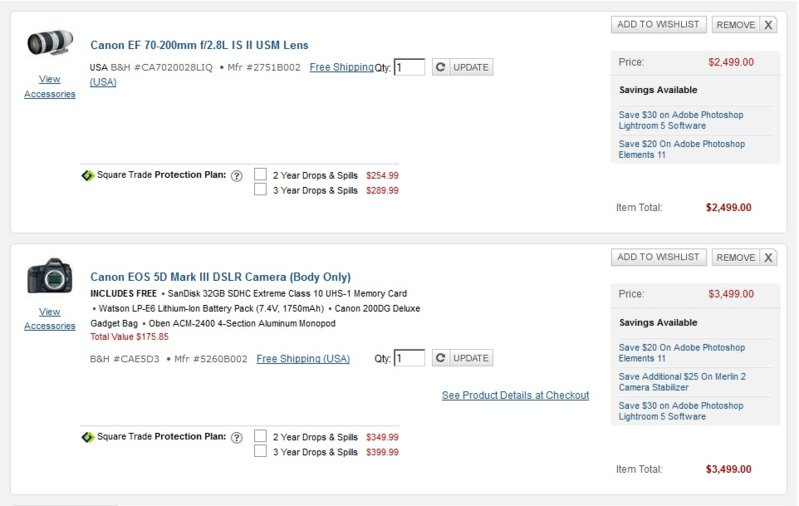This screenshot has width=799, height=506.
Task: Open the Canon EF 70-200mm lens title link
Action: pyautogui.click(x=199, y=45)
